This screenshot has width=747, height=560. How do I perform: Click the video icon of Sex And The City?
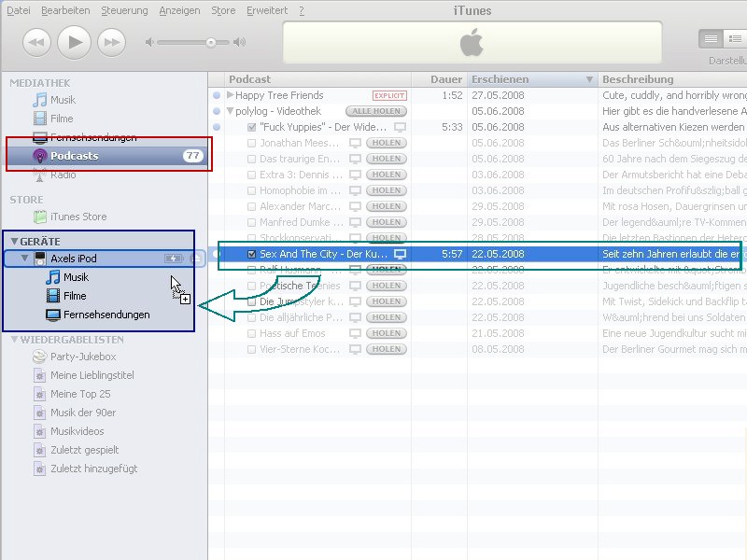400,254
